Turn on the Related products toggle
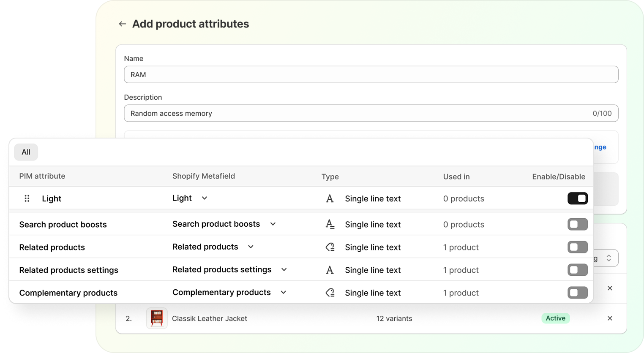The width and height of the screenshot is (644, 353). pos(577,247)
